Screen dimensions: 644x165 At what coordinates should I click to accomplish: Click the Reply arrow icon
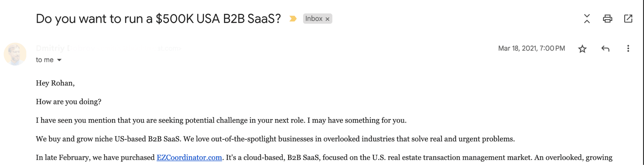[605, 49]
